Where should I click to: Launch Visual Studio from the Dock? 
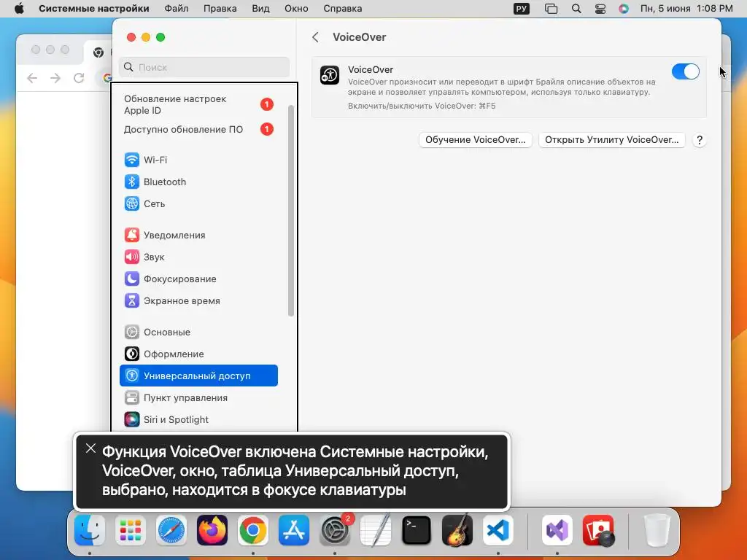tap(557, 530)
